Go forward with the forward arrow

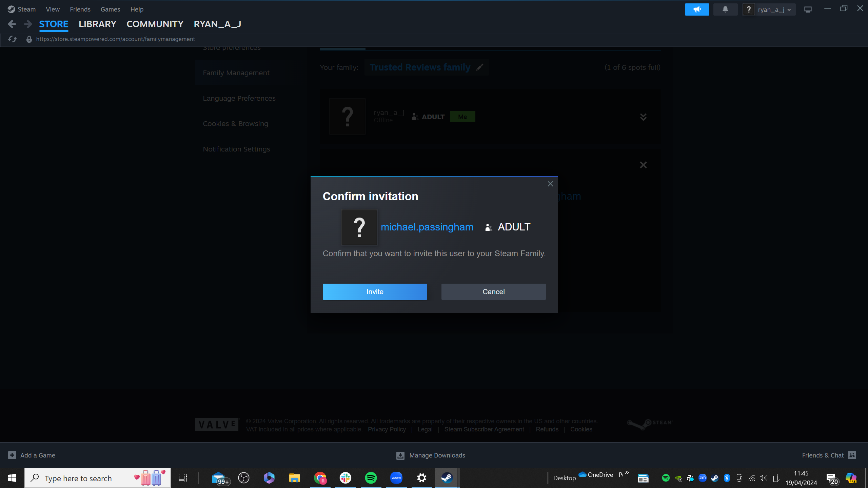pos(28,24)
